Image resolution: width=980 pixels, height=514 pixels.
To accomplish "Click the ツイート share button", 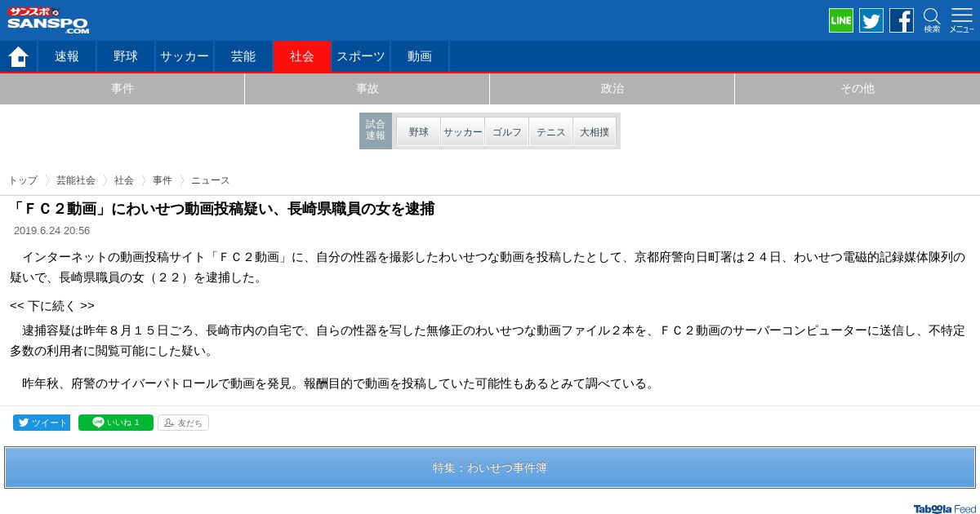I will [42, 423].
